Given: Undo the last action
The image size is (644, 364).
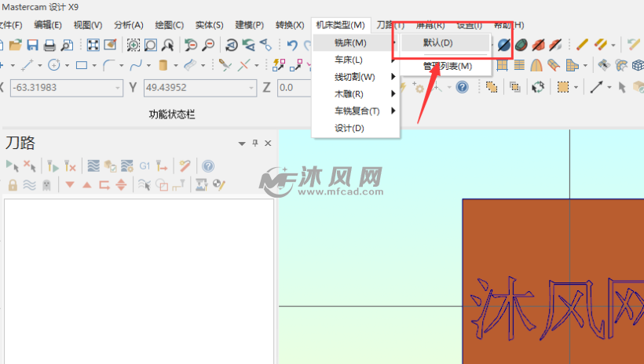Looking at the screenshot, I should point(292,45).
